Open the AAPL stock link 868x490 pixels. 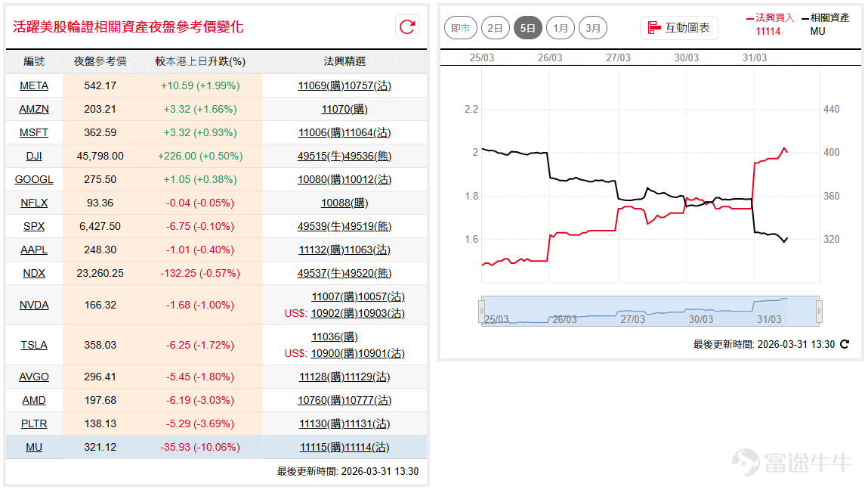tap(34, 250)
